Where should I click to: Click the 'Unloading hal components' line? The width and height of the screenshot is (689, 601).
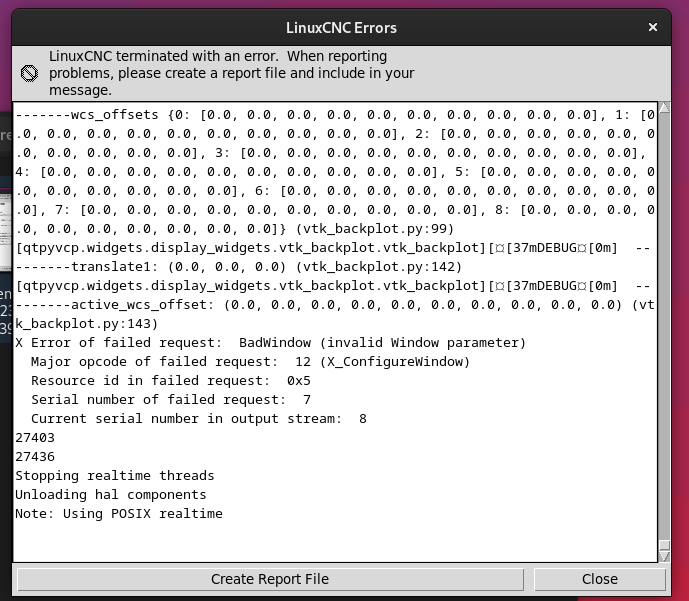pos(111,494)
